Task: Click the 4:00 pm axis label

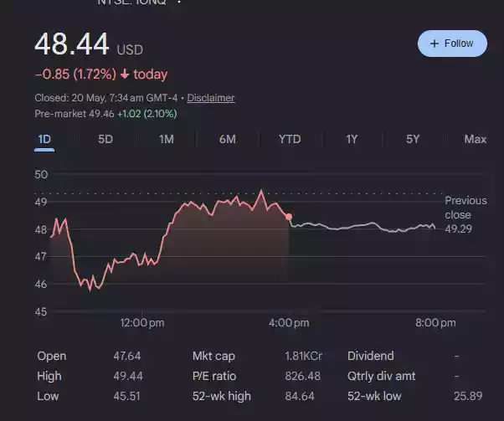Action: (289, 323)
